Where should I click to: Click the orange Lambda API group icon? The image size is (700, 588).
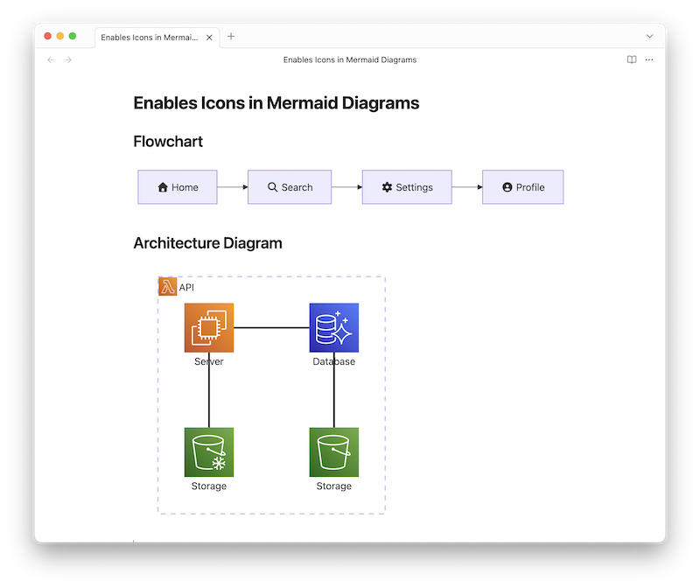pos(168,286)
